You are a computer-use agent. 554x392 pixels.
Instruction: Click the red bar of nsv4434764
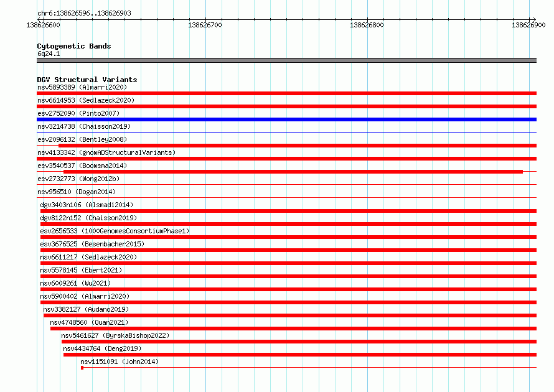coord(300,355)
